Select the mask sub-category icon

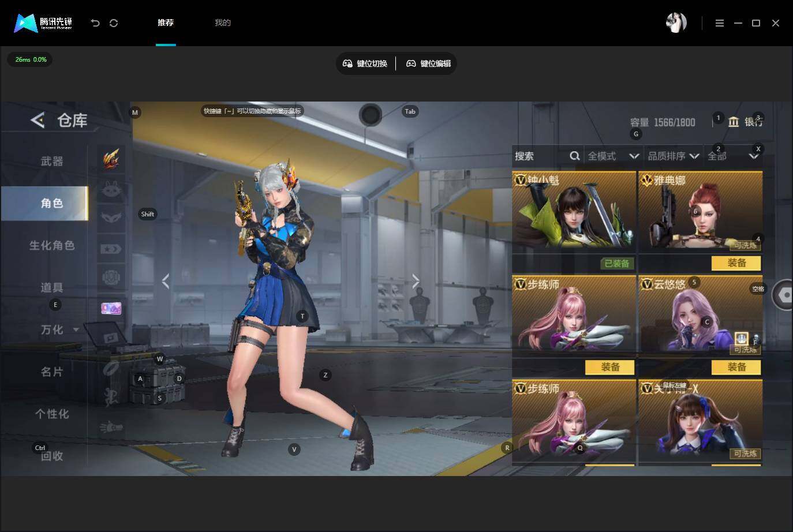(111, 218)
